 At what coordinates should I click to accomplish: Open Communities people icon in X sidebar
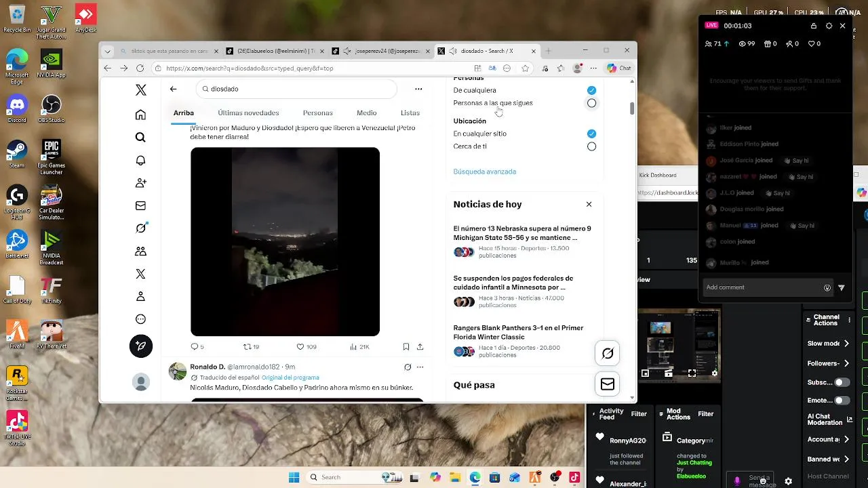tap(140, 251)
